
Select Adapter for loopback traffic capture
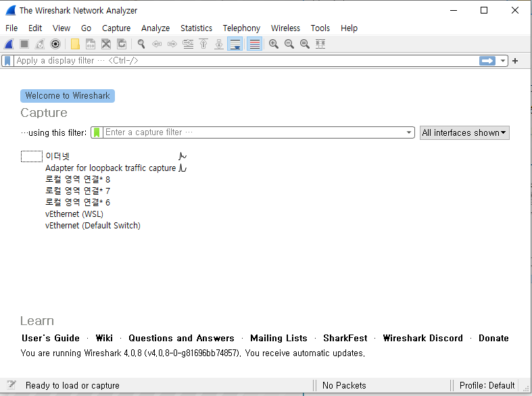click(110, 168)
